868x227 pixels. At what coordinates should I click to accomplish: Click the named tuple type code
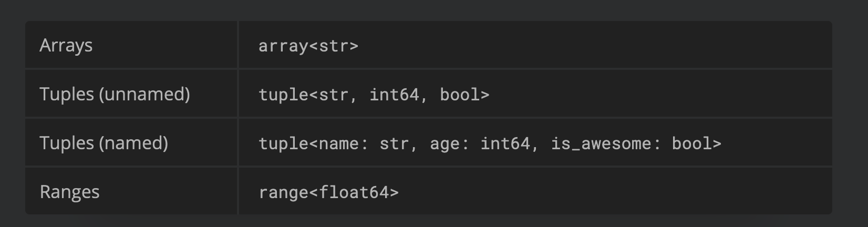(x=489, y=143)
